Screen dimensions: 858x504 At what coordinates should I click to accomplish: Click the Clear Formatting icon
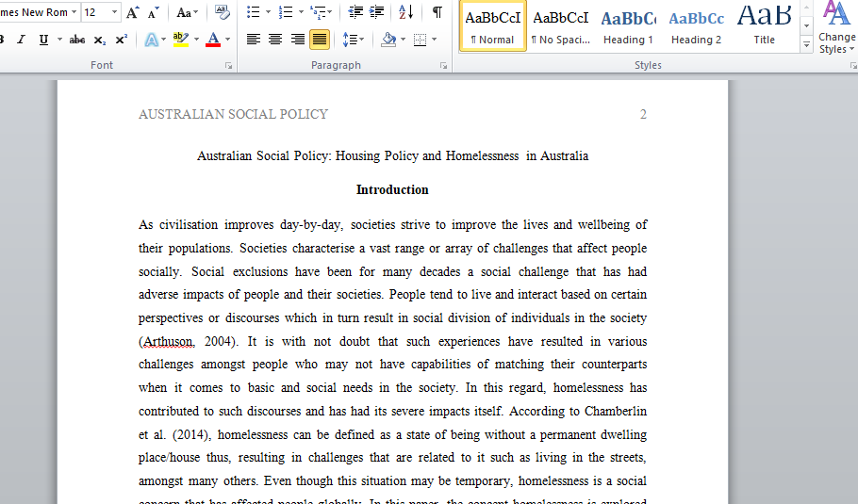(x=222, y=12)
